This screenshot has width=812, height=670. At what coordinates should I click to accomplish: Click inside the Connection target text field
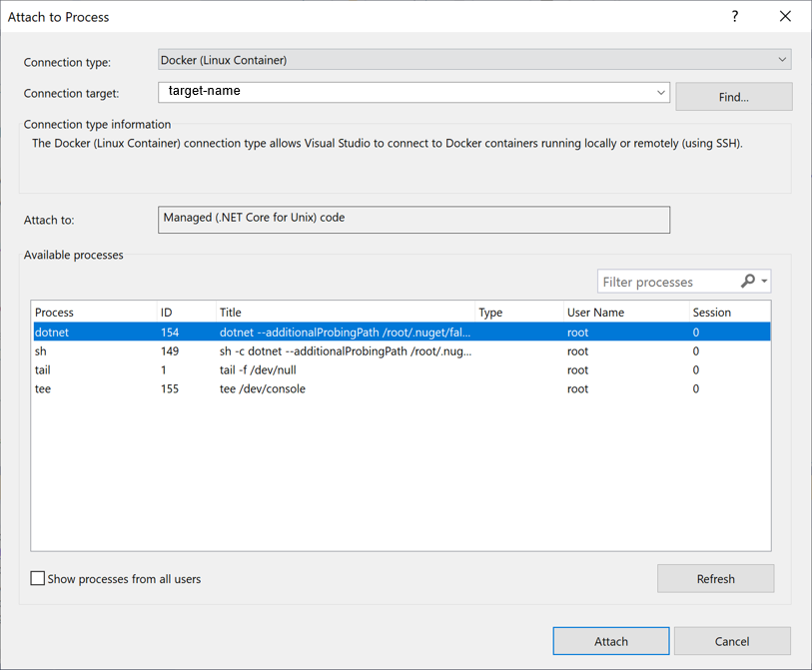pos(400,92)
